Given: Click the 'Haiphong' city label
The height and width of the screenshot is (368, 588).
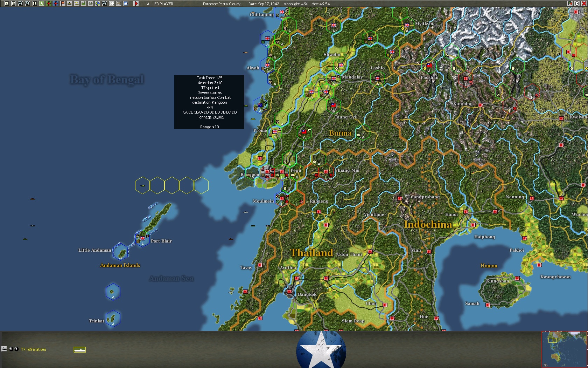Looking at the screenshot, I should pos(484,237).
